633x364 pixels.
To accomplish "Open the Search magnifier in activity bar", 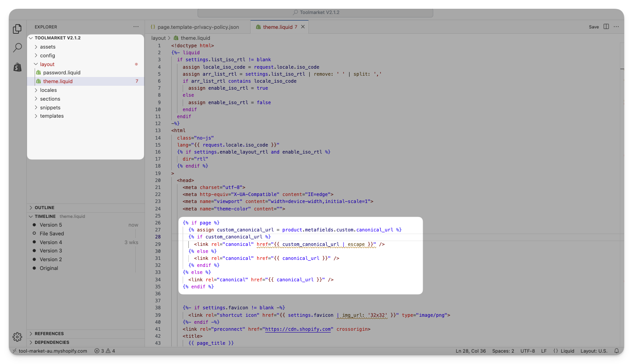I will [x=17, y=48].
